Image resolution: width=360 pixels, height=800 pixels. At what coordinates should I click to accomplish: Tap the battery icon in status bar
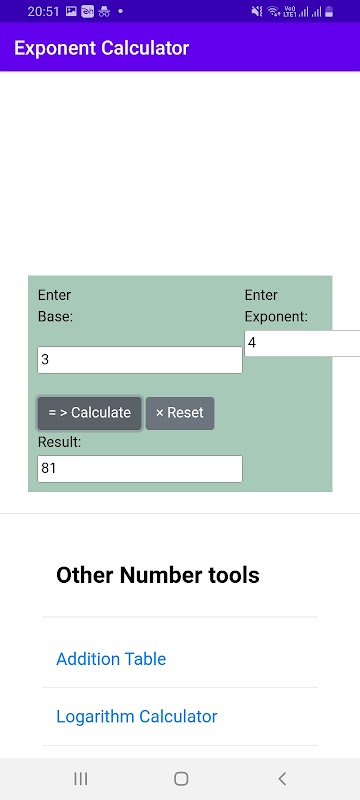pyautogui.click(x=329, y=11)
